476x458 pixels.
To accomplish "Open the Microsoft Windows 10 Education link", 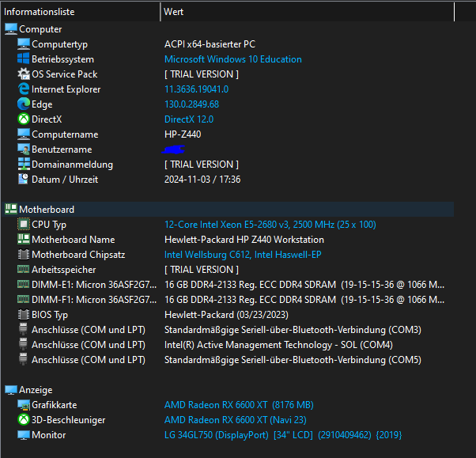I will 232,59.
